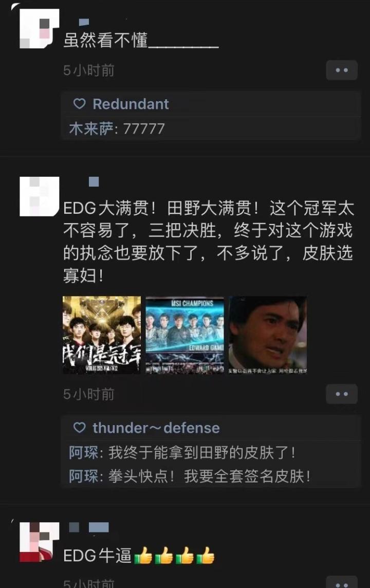View the 我们是冠军 team photo thumbnail
This screenshot has width=370, height=588.
coord(102,335)
